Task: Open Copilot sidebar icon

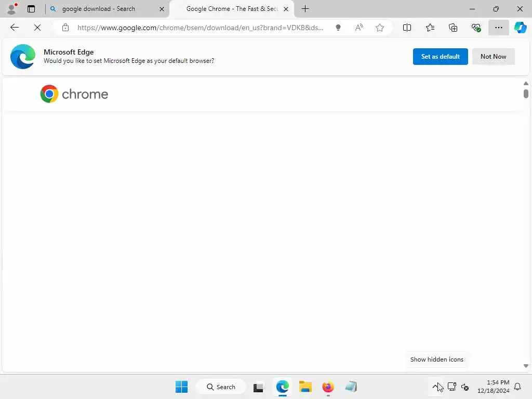Action: click(x=520, y=28)
